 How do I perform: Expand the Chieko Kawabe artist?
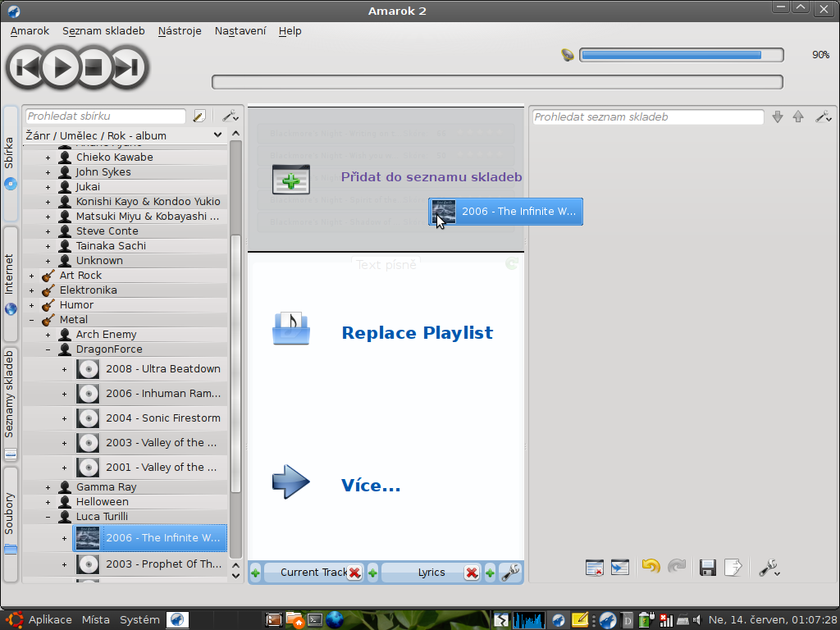[48, 157]
